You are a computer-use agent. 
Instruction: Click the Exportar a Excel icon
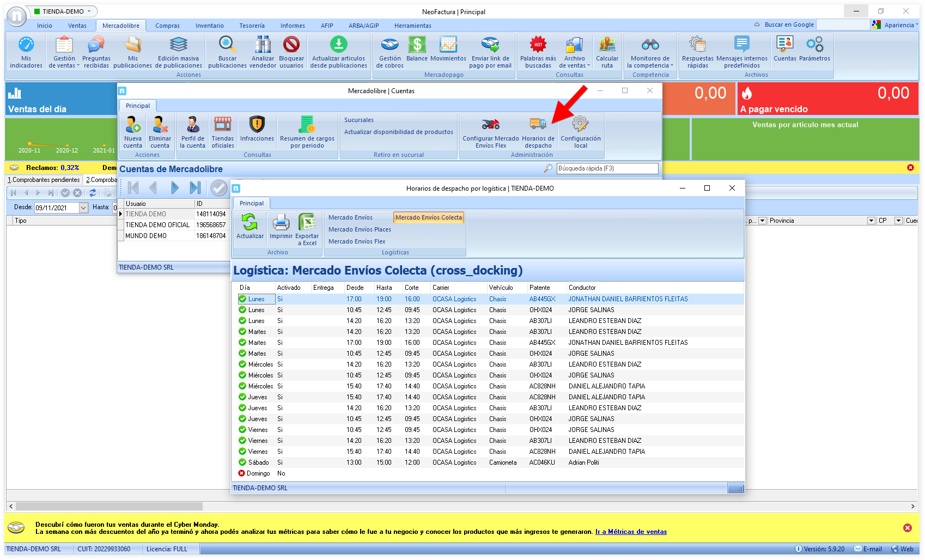[307, 223]
